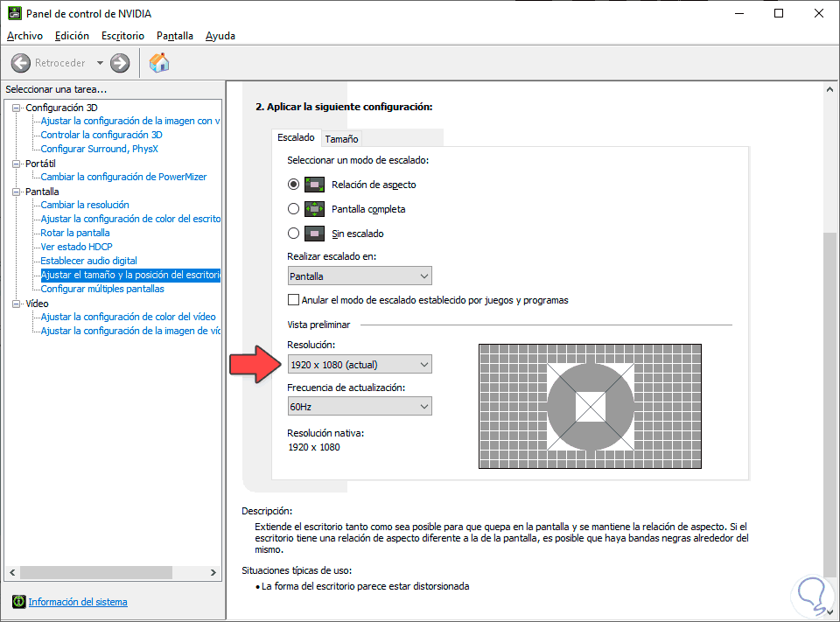The image size is (840, 622).
Task: Click the Pantalla completa scaling icon
Action: tap(314, 209)
